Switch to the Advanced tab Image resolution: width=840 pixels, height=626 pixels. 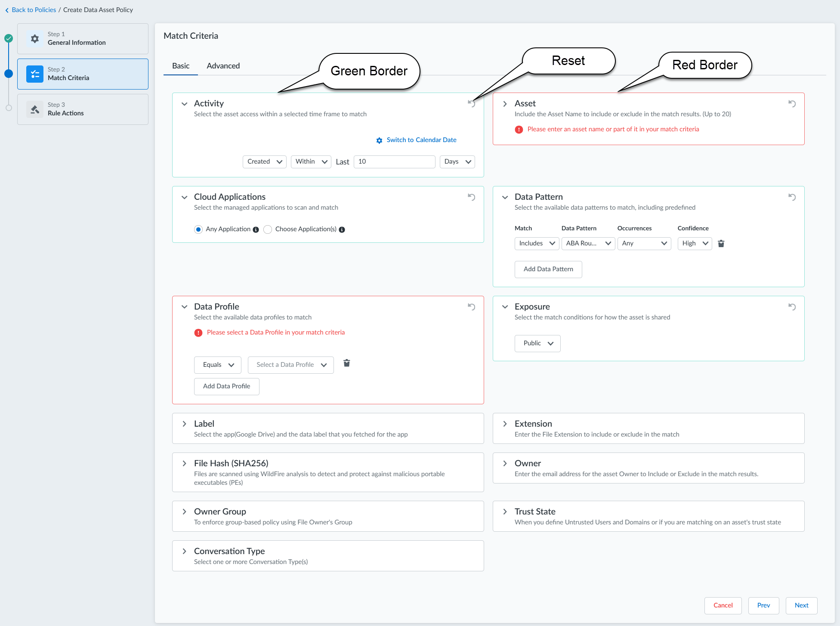pos(223,66)
